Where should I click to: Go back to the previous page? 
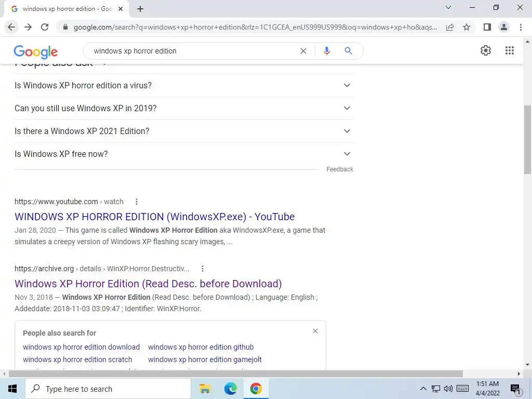click(x=11, y=27)
